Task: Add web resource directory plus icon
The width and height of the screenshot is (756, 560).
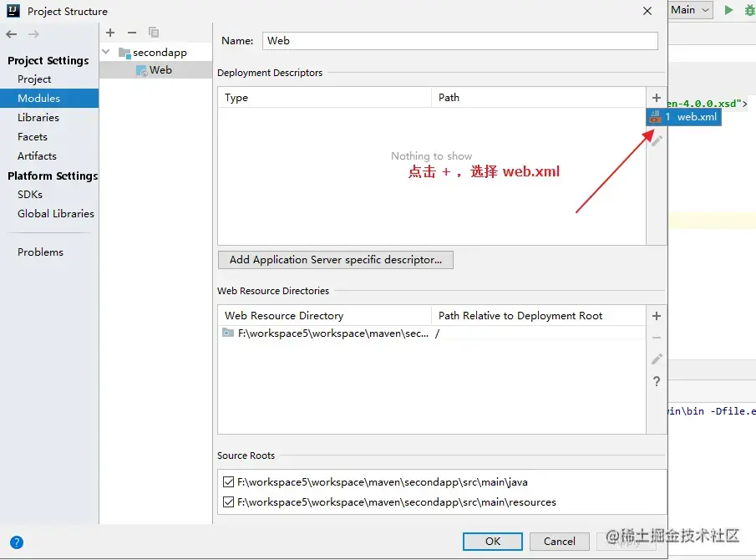Action: (657, 316)
